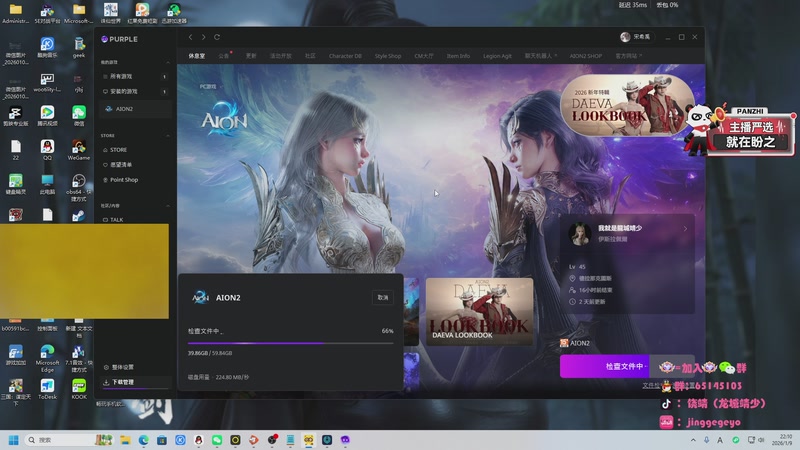Image resolution: width=800 pixels, height=450 pixels.
Task: Open the 2026 DAEVA LOOKBOOK banner
Action: [627, 105]
